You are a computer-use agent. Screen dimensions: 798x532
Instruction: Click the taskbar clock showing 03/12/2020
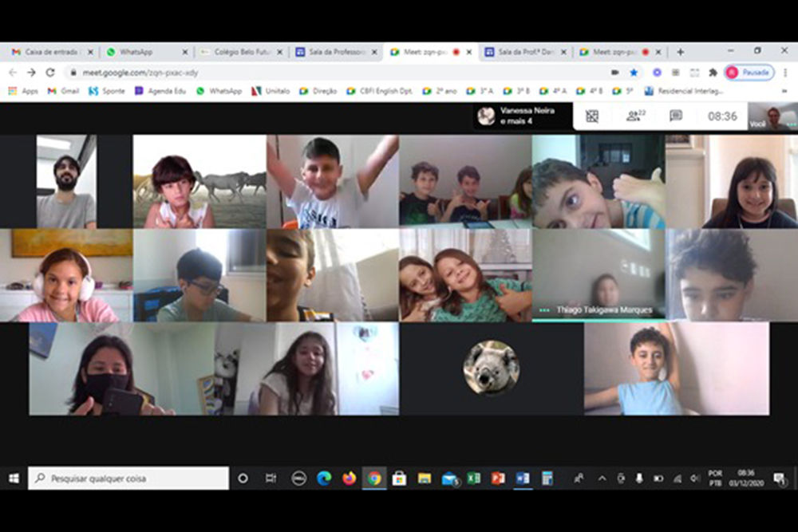click(746, 478)
